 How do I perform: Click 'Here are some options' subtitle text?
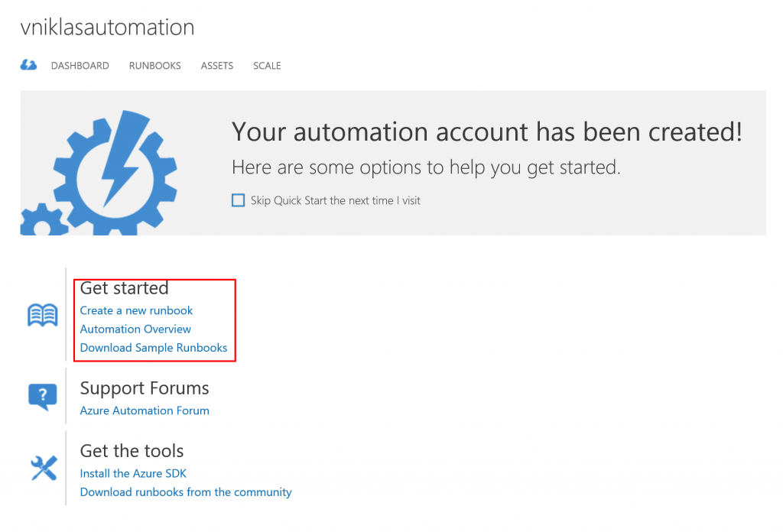(x=426, y=167)
